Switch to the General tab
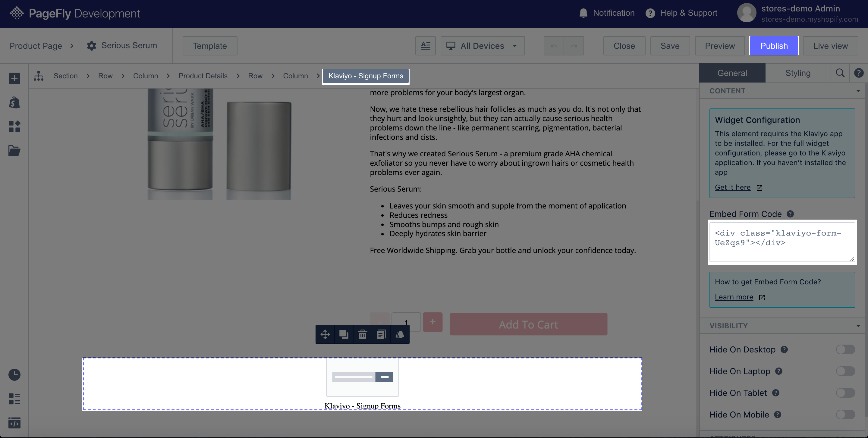The width and height of the screenshot is (868, 438). tap(732, 73)
